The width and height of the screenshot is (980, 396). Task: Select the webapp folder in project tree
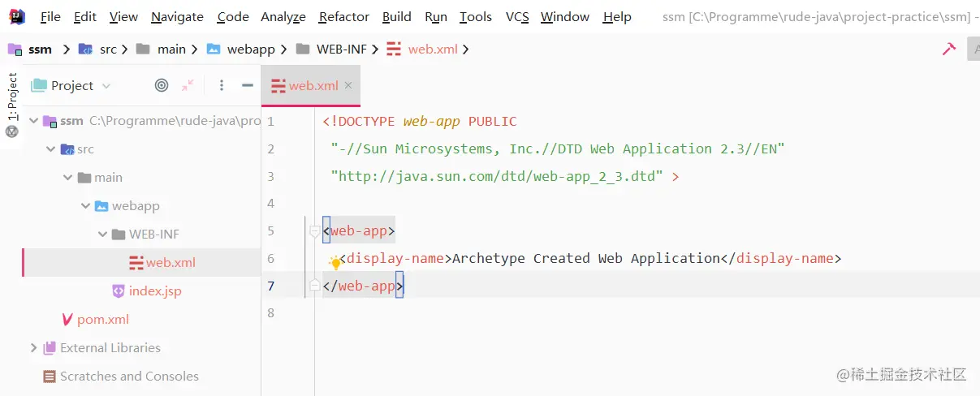136,206
